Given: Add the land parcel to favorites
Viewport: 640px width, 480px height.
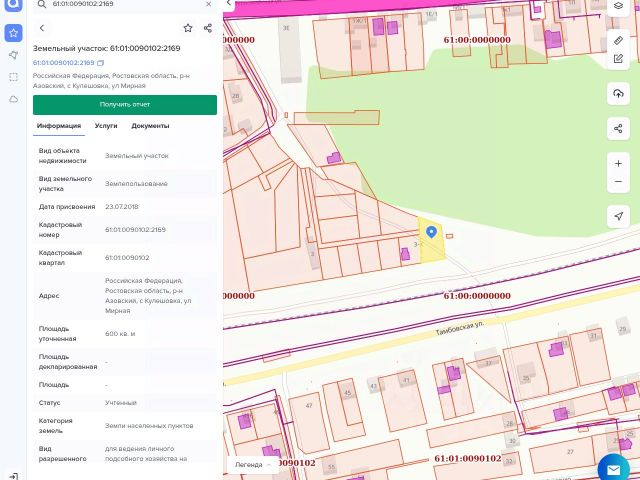Looking at the screenshot, I should (x=187, y=28).
